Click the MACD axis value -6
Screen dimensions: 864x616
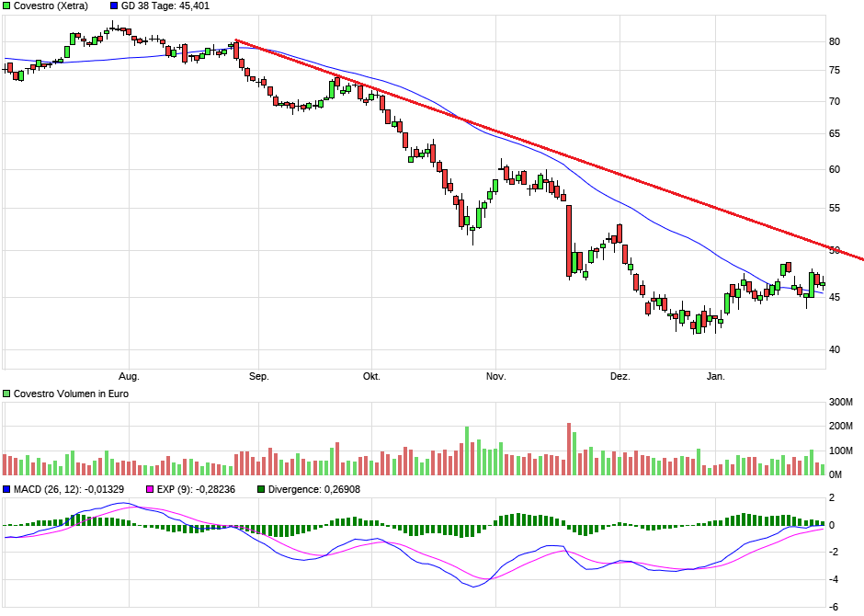[x=834, y=607]
